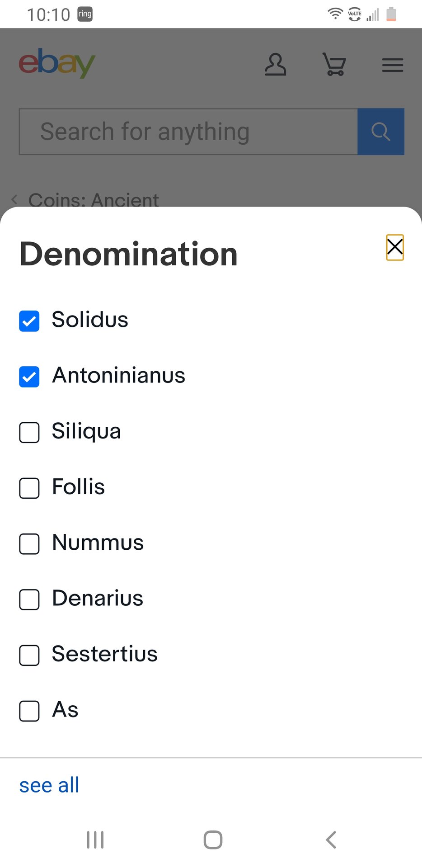Viewport: 422px width, 868px height.
Task: Tap the Android home button
Action: (213, 840)
